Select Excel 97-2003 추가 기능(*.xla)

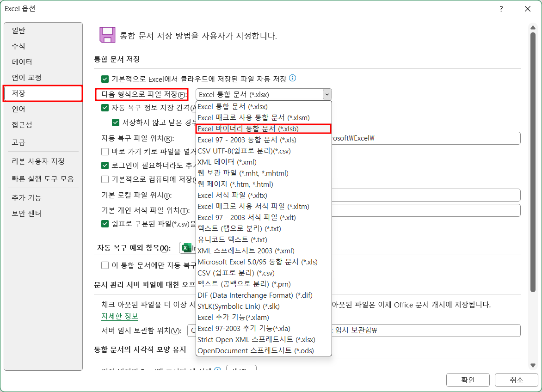pos(264,328)
